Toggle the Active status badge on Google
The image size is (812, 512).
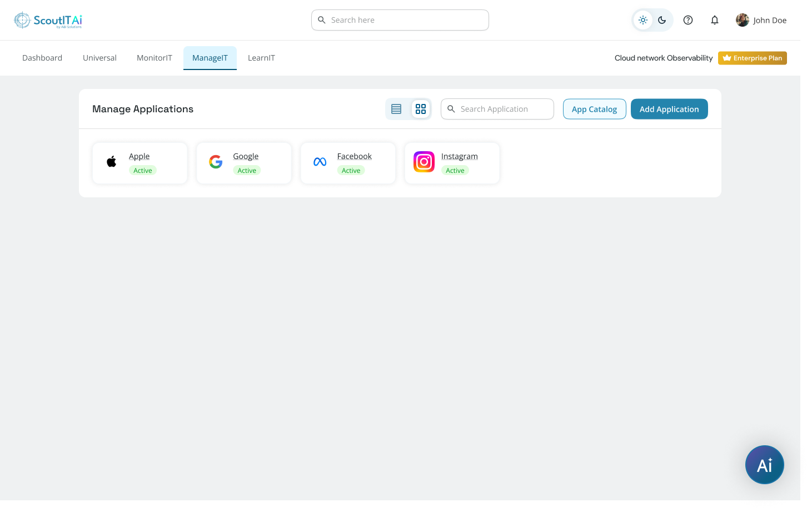247,170
